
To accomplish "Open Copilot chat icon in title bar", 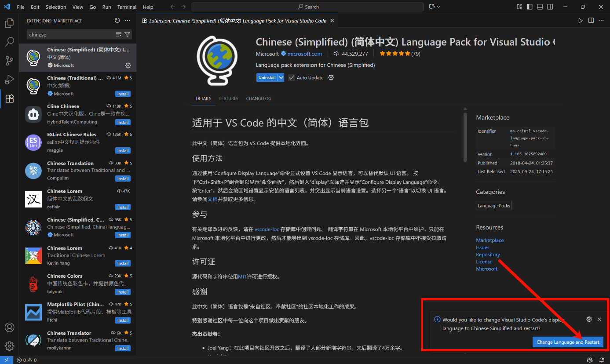I will (x=432, y=7).
